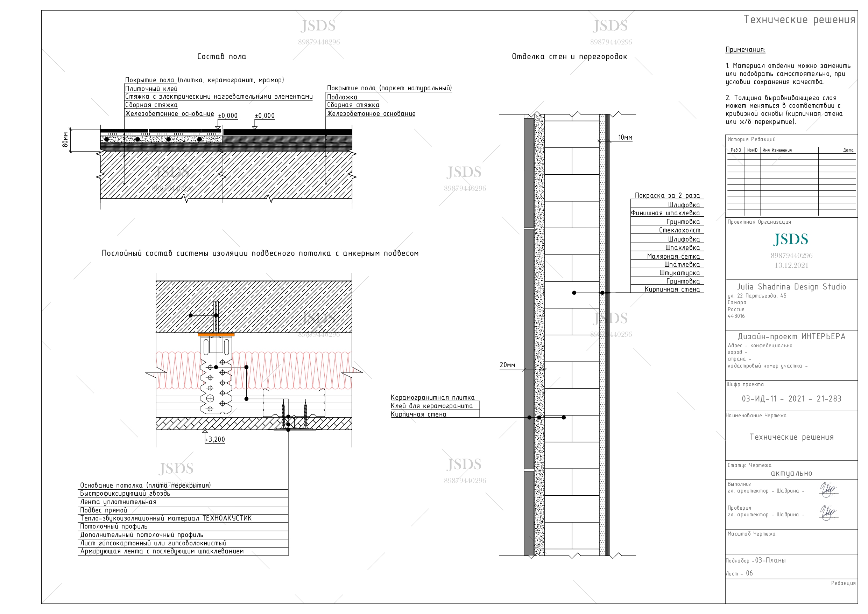Viewport: 868px width, 614px height.
Task: Click the Julia Shadrina Design Studio name
Action: 791,287
